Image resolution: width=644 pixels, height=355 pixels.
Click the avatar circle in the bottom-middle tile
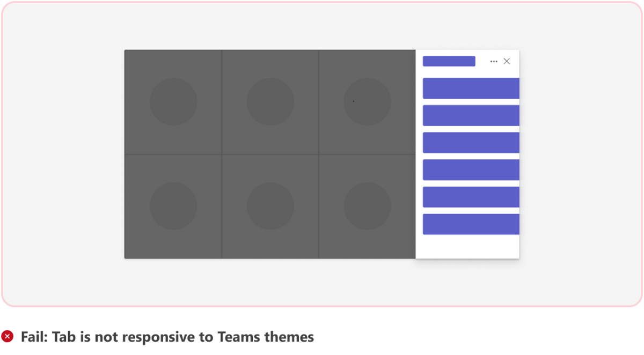tap(270, 206)
